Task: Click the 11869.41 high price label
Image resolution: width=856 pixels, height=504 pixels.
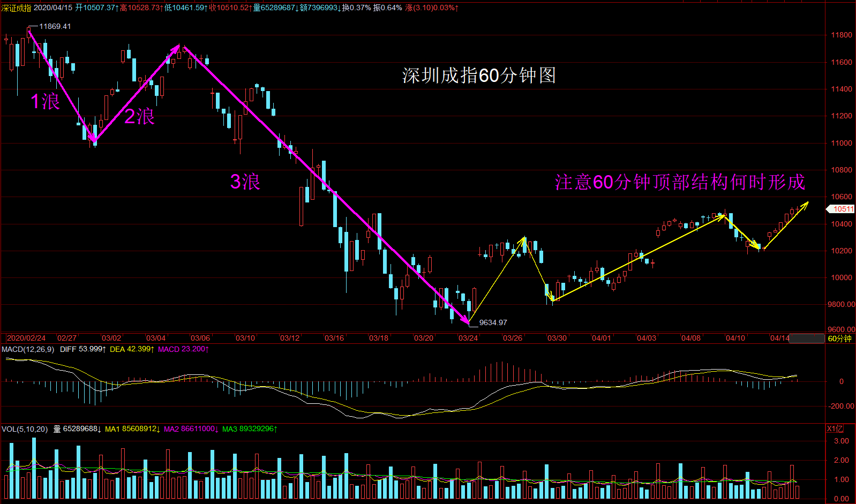Action: 55,26
